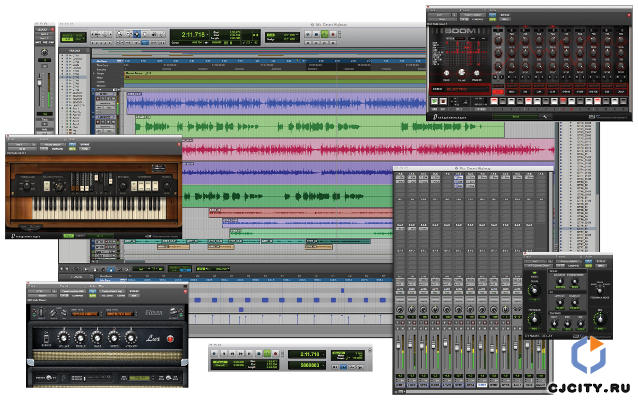Flip the rocker switch beside the organ left knob
This screenshot has width=638, height=400.
pos(47,186)
